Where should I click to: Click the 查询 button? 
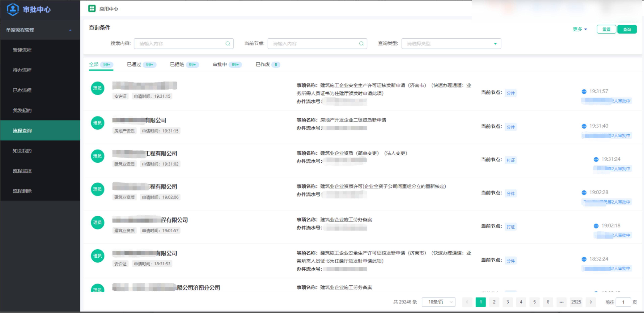click(627, 29)
